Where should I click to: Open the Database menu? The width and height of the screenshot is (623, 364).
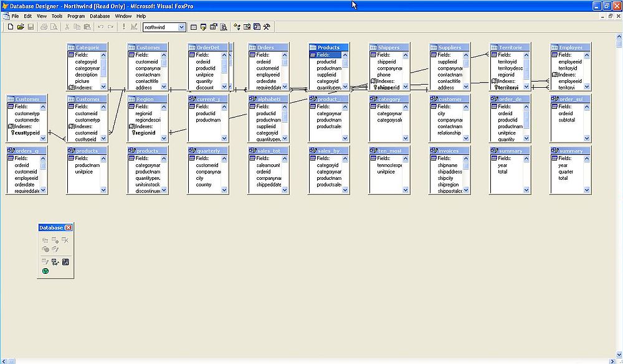pos(100,16)
